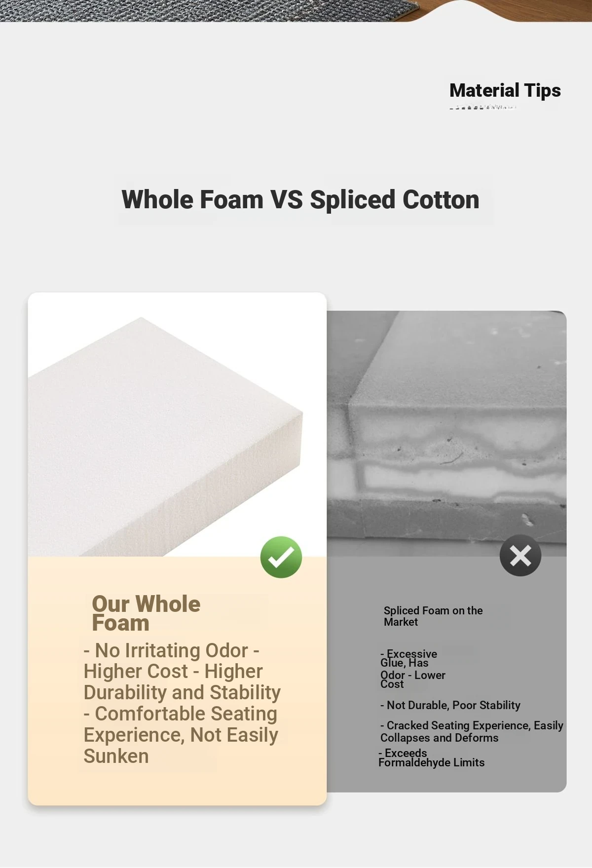592x868 pixels.
Task: Click the Not Easily Sunken text
Action: [x=181, y=746]
